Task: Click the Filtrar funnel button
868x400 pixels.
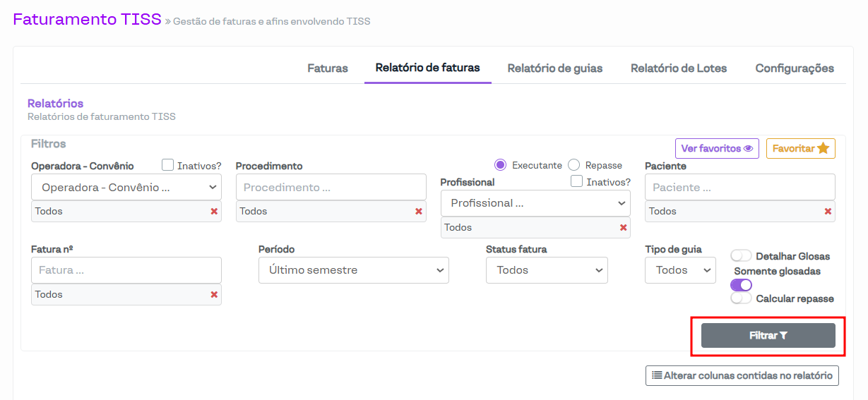Action: [x=768, y=336]
